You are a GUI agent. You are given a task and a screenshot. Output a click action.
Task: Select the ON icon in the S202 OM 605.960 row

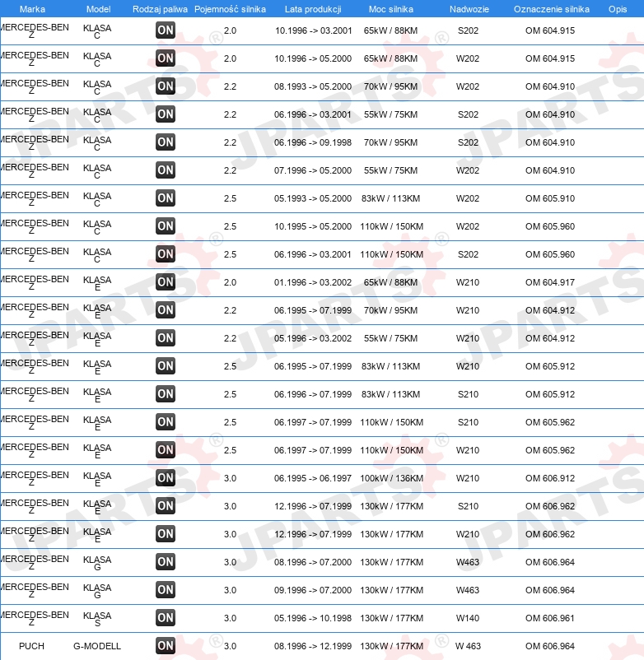pos(165,254)
